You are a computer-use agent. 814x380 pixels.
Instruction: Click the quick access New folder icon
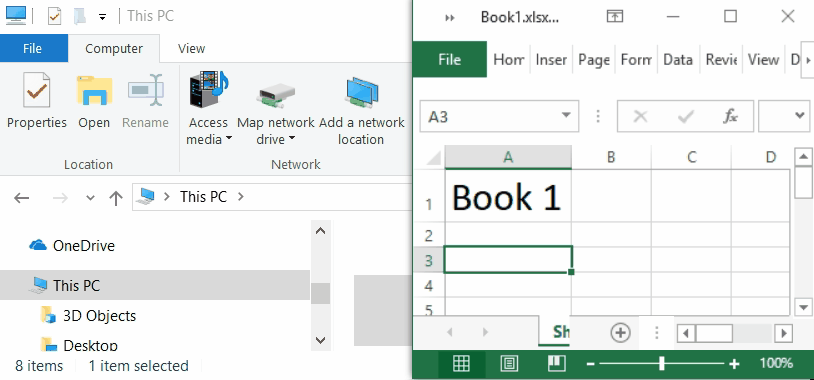80,17
